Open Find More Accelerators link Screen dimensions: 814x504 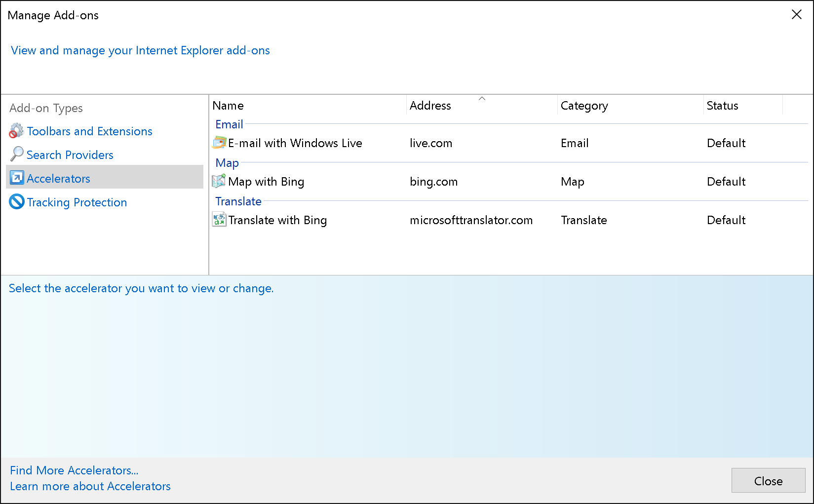(74, 470)
